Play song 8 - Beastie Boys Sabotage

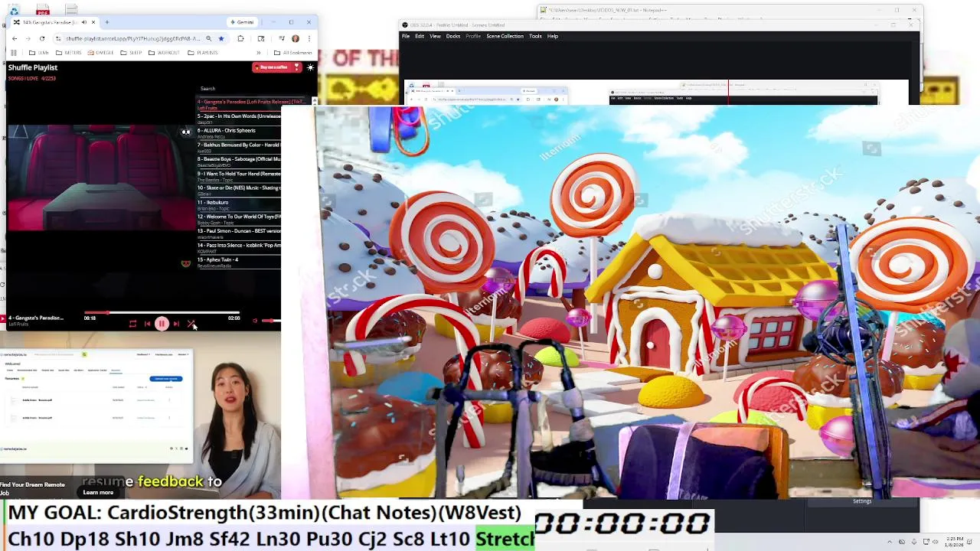[239, 161]
